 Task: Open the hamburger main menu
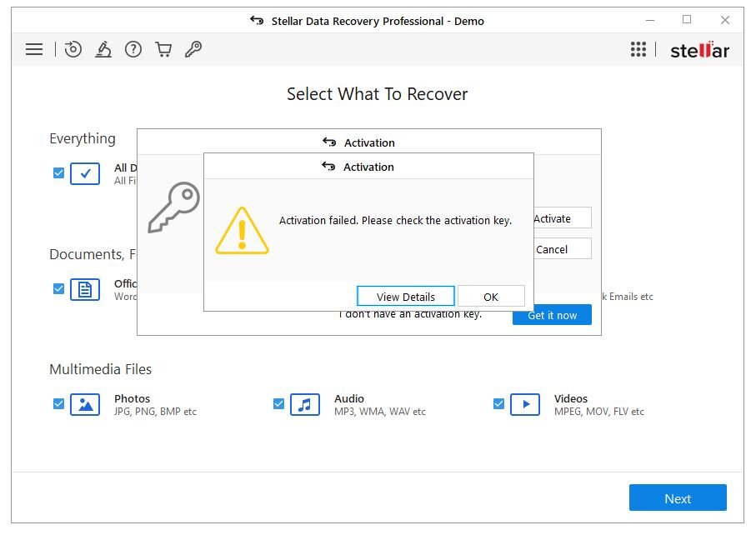(x=34, y=50)
